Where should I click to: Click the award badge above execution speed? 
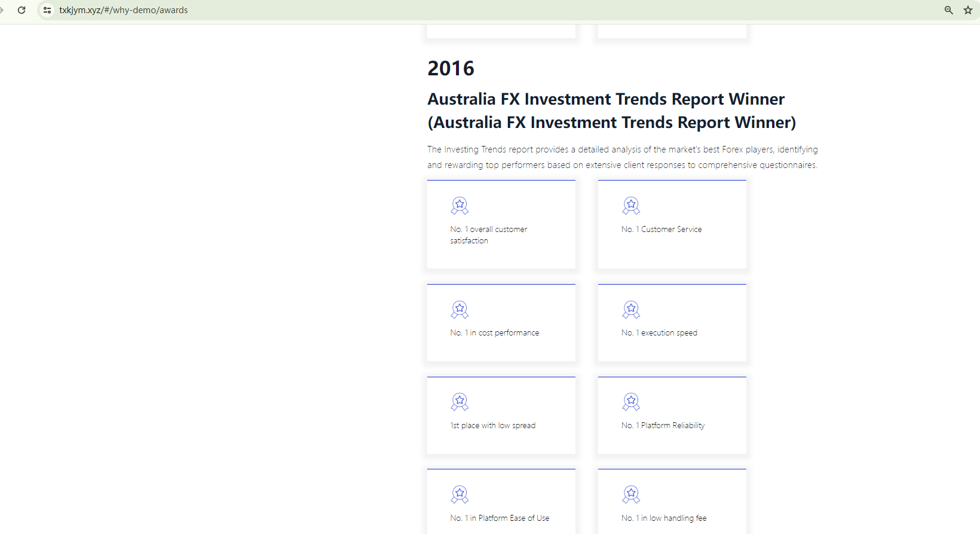tap(631, 310)
